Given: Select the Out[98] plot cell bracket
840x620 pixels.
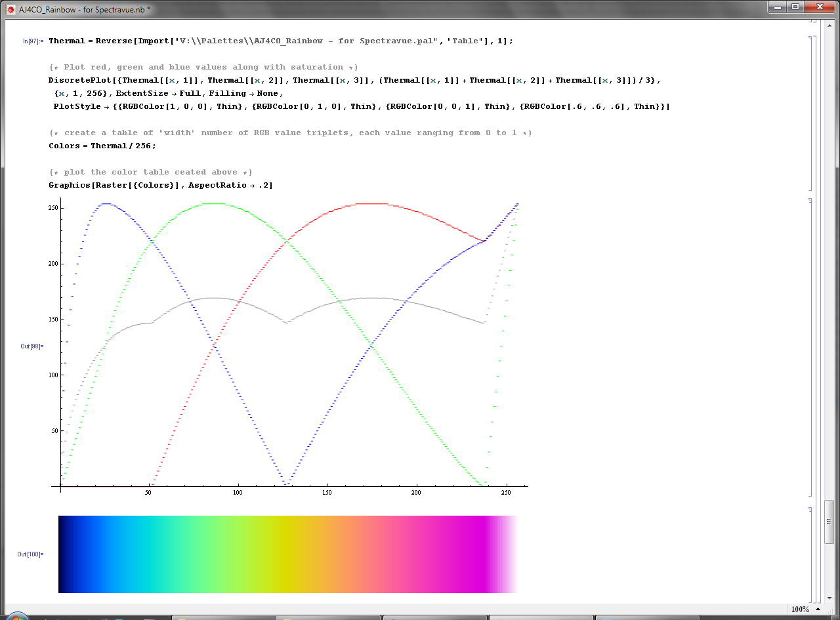Looking at the screenshot, I should tap(810, 346).
